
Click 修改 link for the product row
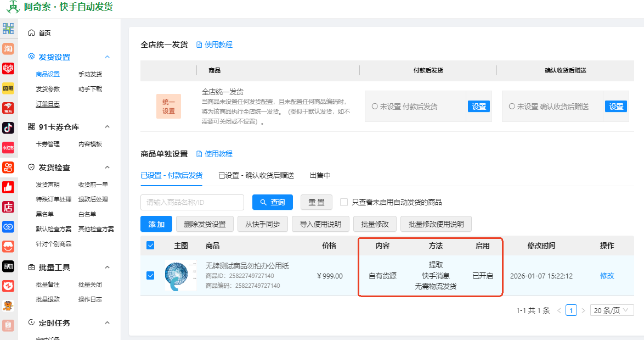(607, 276)
